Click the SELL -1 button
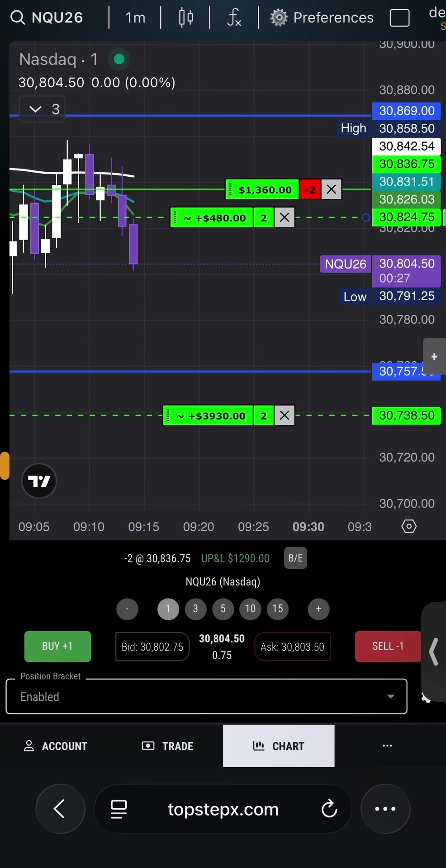The image size is (446, 868). (388, 646)
